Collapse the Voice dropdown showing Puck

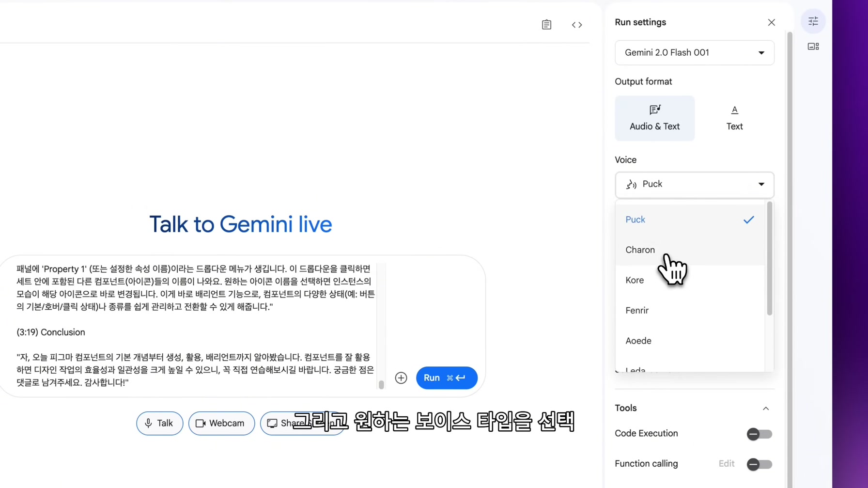point(694,184)
